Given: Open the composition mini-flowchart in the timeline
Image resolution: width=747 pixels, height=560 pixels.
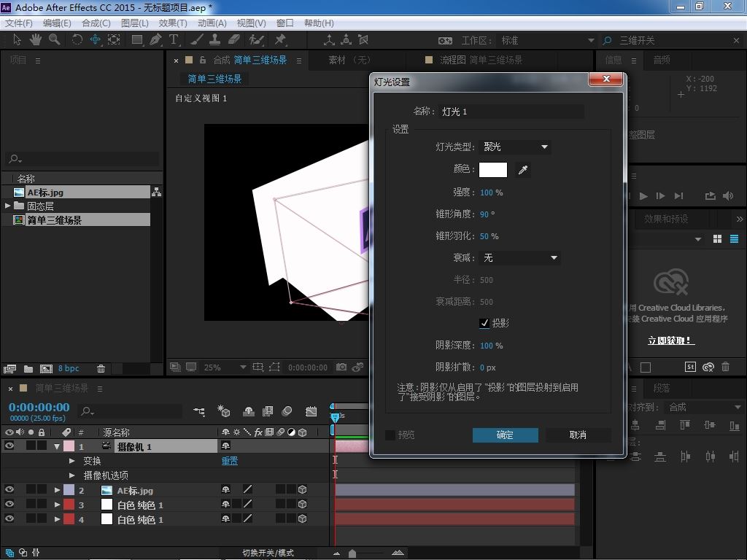Looking at the screenshot, I should click(199, 411).
